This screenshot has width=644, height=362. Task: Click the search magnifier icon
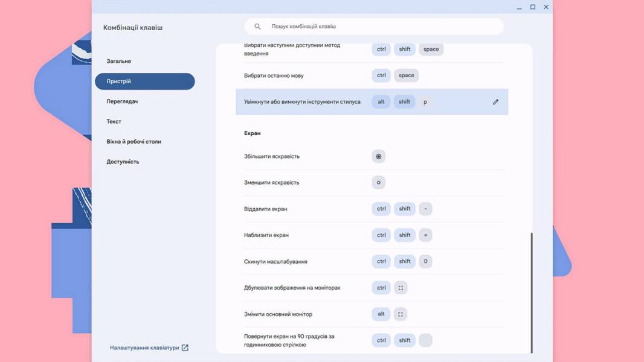[257, 26]
